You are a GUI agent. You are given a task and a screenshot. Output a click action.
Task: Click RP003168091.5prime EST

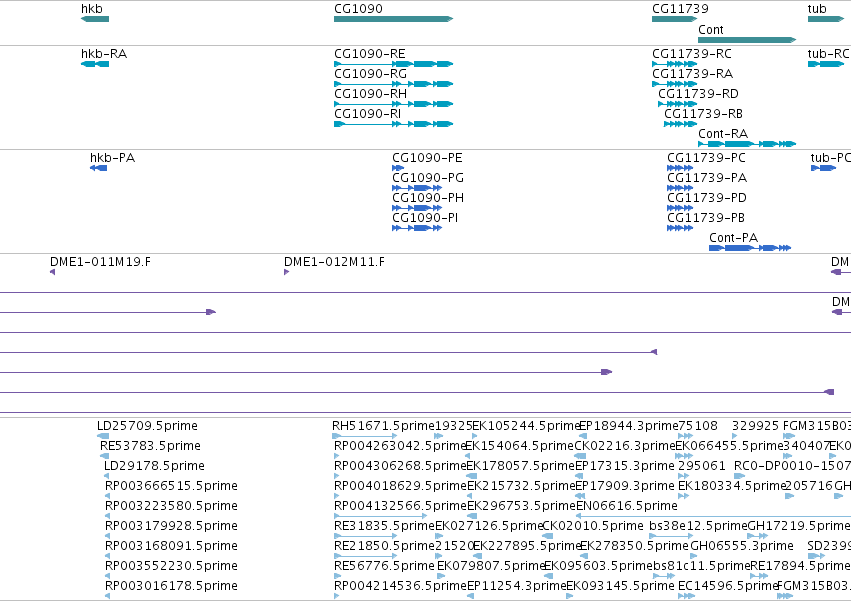coord(107,556)
